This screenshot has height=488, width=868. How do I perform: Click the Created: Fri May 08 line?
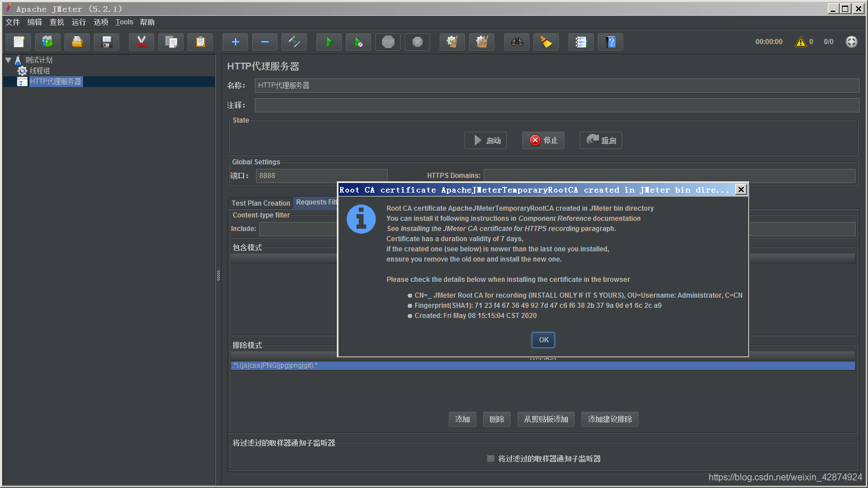[x=476, y=316]
